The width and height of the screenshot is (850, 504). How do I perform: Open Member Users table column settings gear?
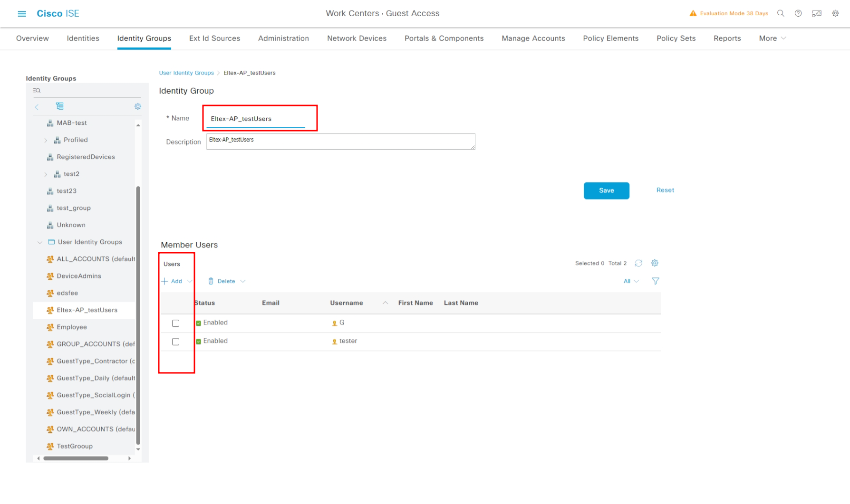pos(655,263)
